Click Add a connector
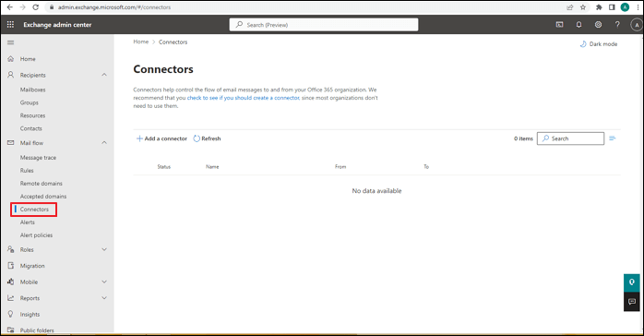The height and width of the screenshot is (336, 644). coord(161,138)
